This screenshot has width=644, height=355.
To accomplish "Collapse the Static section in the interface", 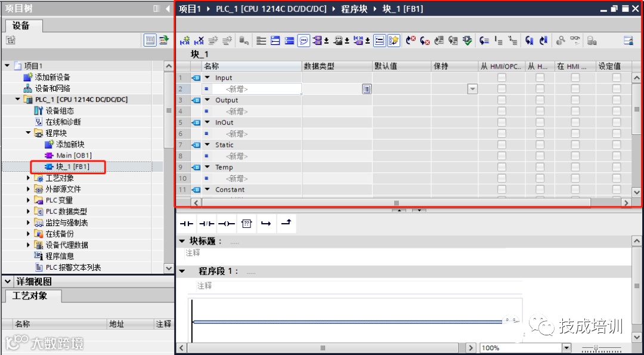I will 208,144.
